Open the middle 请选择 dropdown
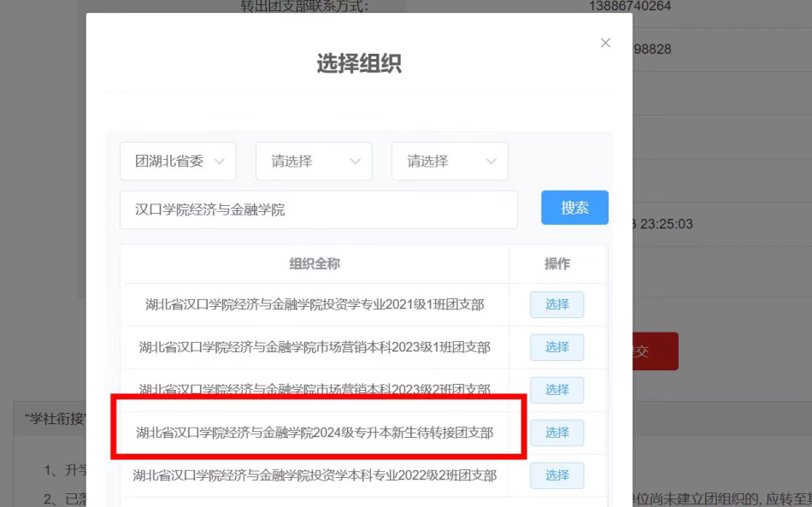The width and height of the screenshot is (812, 507). pyautogui.click(x=313, y=161)
